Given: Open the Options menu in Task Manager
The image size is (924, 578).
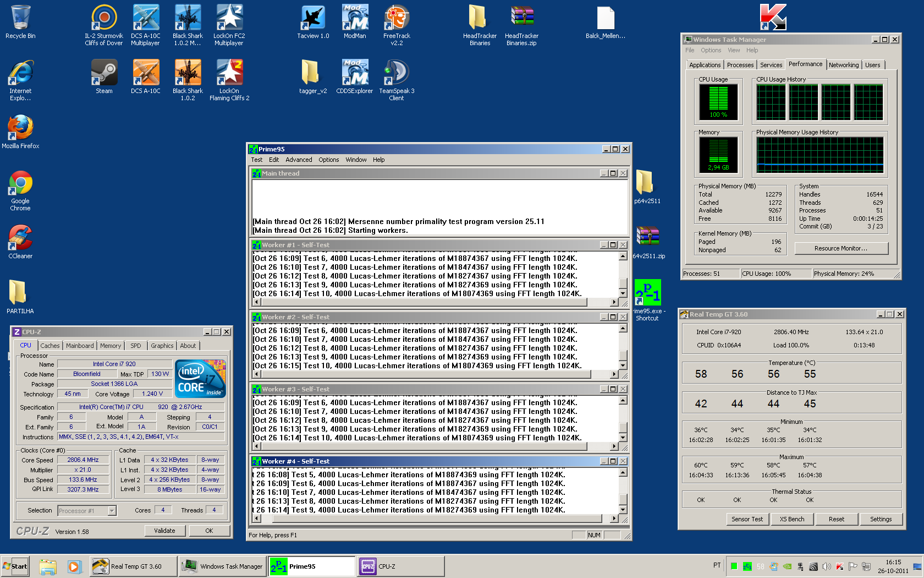Looking at the screenshot, I should [711, 50].
